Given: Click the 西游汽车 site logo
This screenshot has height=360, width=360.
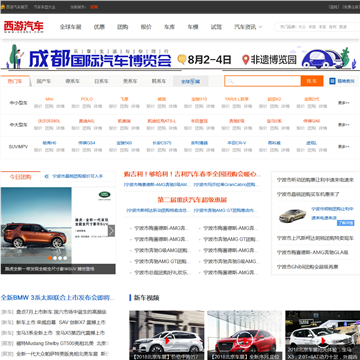Looking at the screenshot, I should click(x=24, y=27).
